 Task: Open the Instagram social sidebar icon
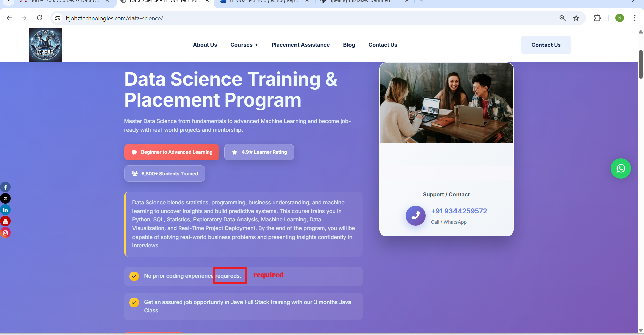pos(5,233)
